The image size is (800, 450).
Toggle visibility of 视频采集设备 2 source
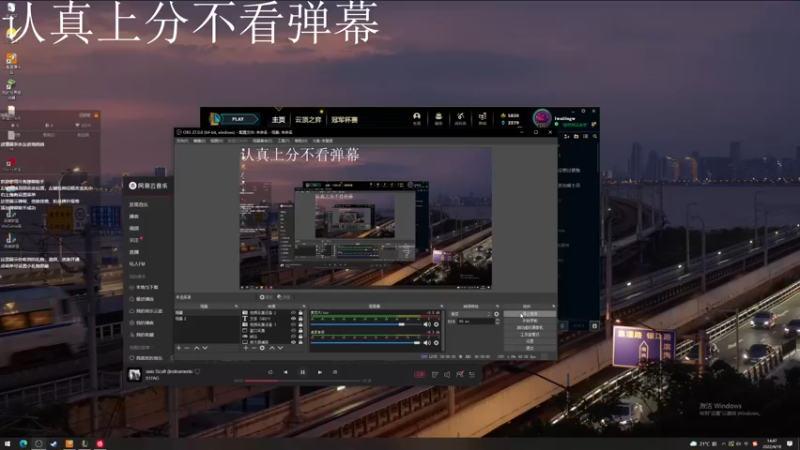293,312
